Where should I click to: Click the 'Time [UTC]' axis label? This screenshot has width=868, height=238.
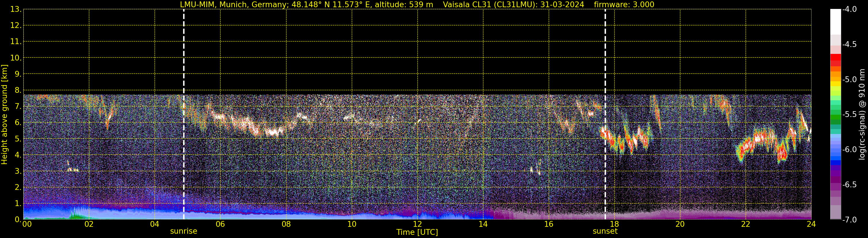pyautogui.click(x=417, y=232)
